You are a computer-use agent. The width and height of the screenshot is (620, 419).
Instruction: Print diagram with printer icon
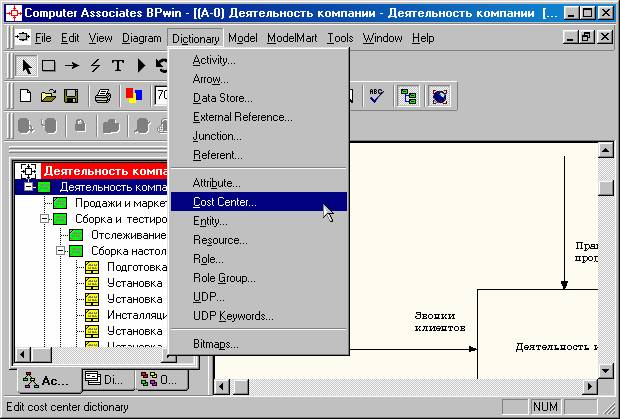pyautogui.click(x=102, y=96)
